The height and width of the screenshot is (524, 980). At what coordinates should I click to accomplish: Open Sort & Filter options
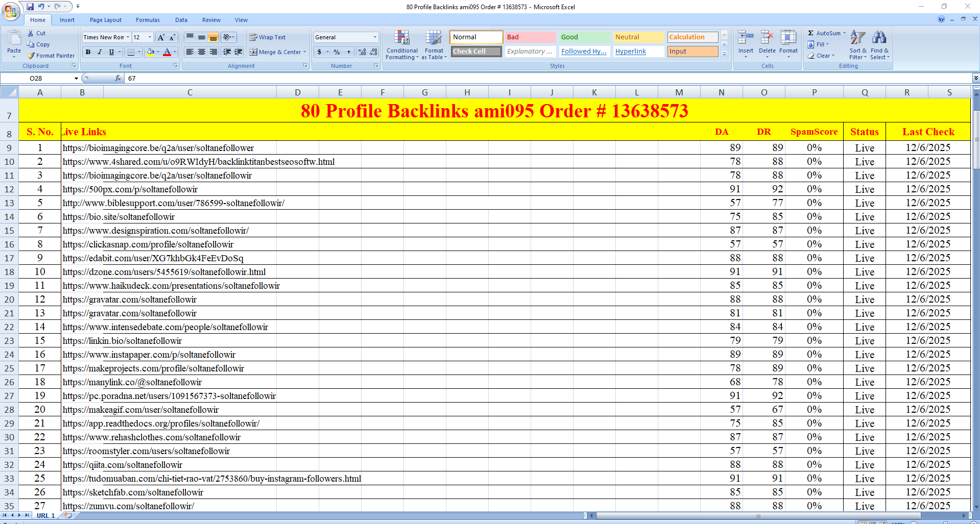click(x=857, y=45)
